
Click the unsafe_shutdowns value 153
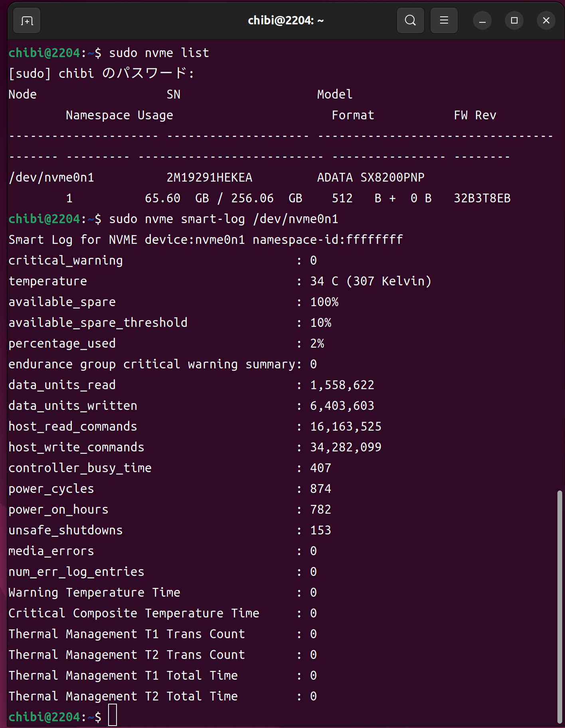320,530
